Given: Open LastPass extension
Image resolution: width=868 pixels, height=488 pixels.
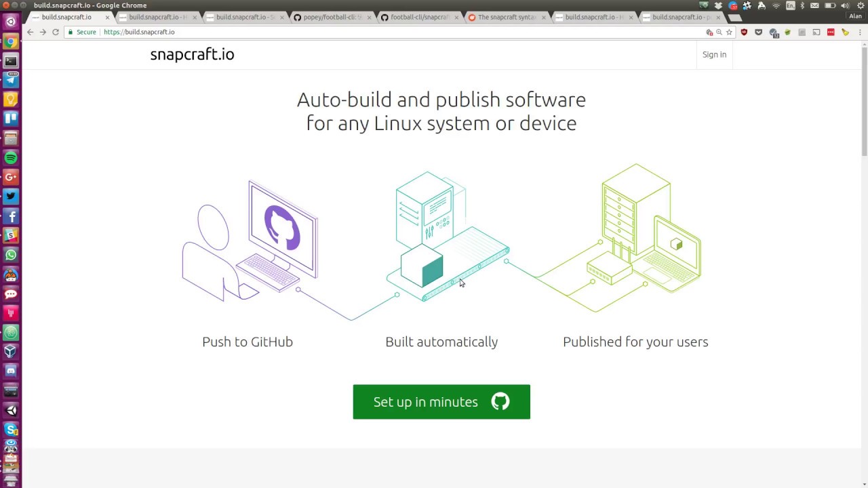Looking at the screenshot, I should 831,32.
